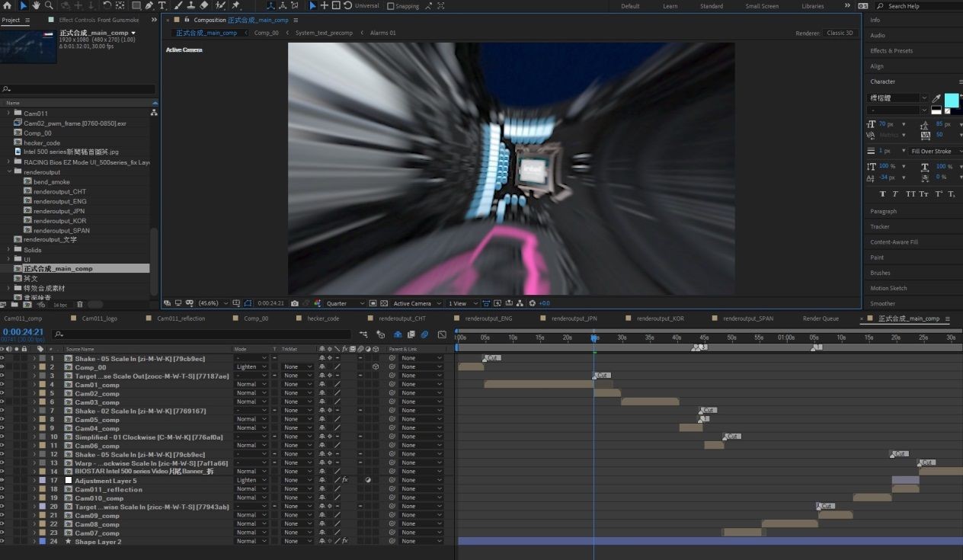
Task: Switch to the Render Queue tab
Action: 821,318
